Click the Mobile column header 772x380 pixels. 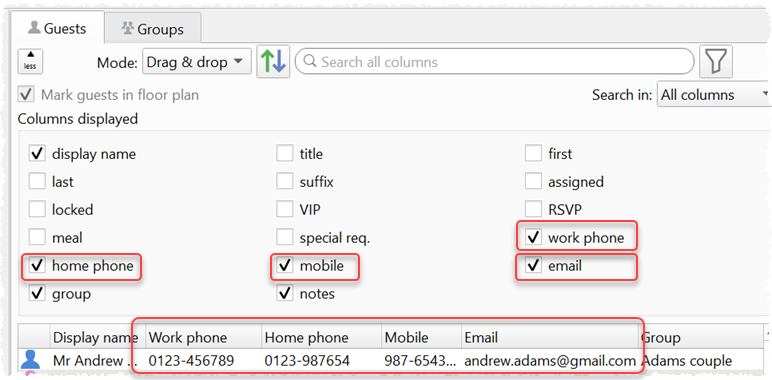coord(421,337)
